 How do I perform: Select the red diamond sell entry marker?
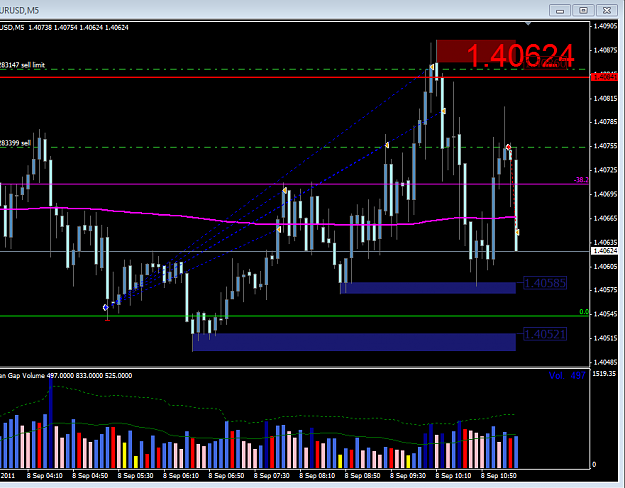[508, 147]
